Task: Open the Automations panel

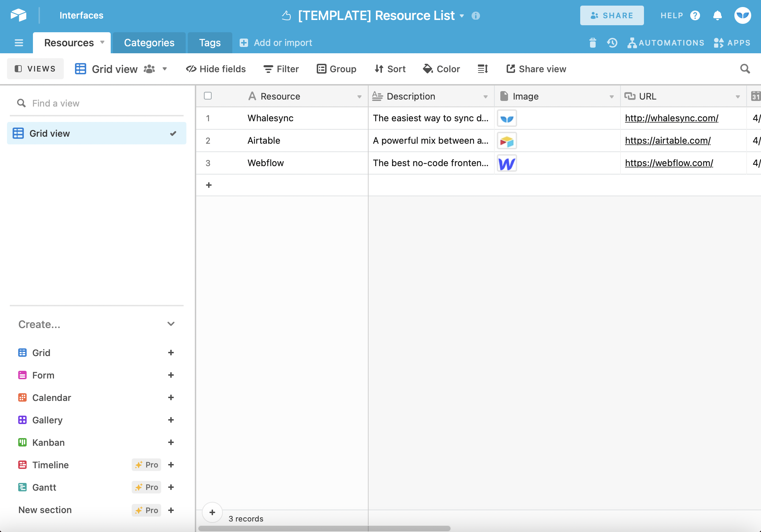Action: click(x=666, y=42)
